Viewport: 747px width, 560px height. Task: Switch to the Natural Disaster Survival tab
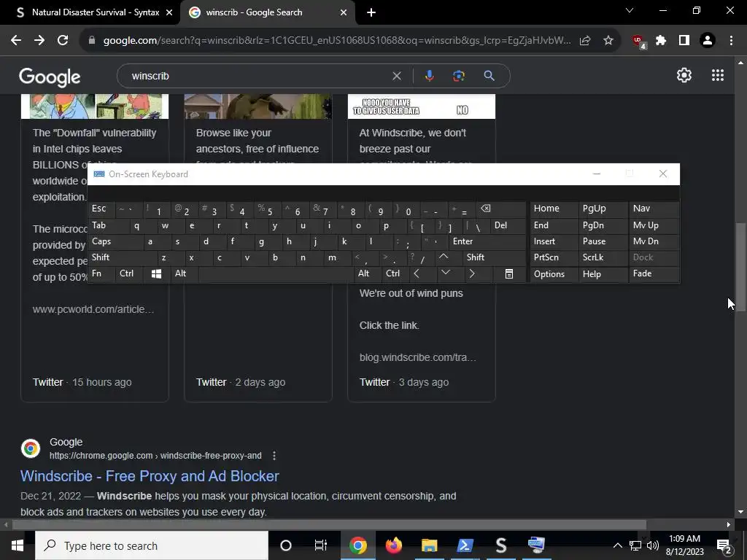90,12
